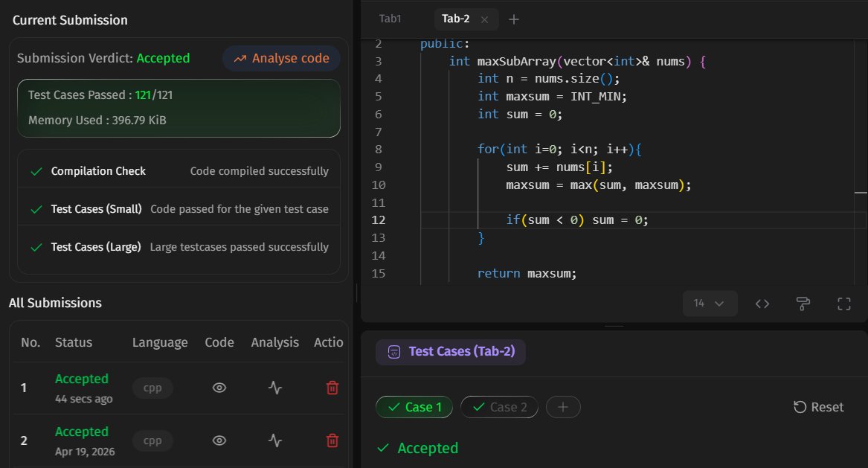
Task: Select Case 2 test case
Action: [x=499, y=407]
